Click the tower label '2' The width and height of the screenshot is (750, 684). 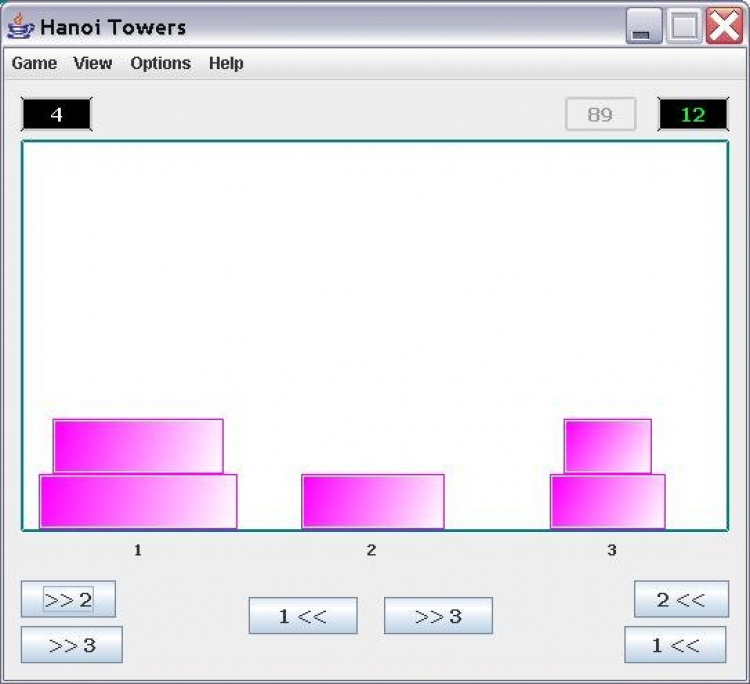click(371, 550)
